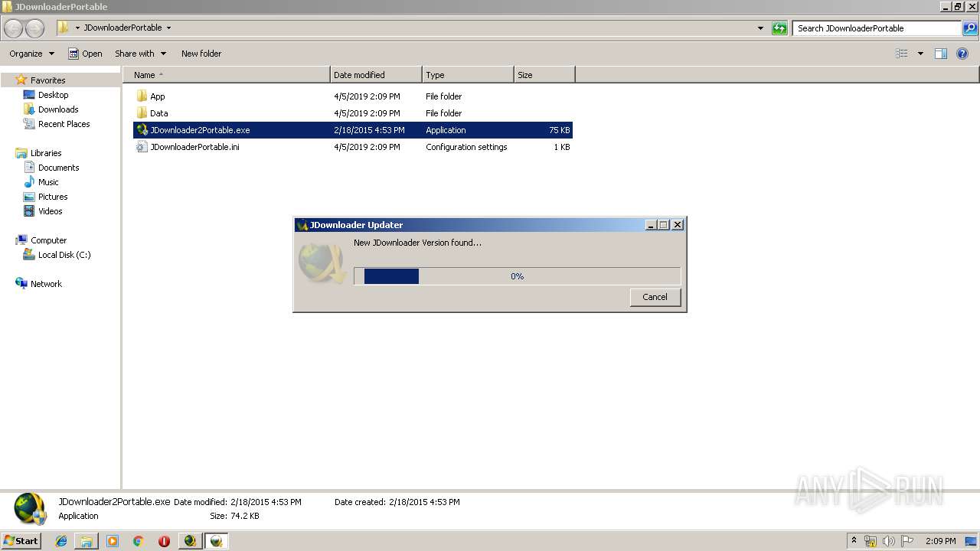Image resolution: width=980 pixels, height=551 pixels.
Task: Open Documents library
Action: point(58,168)
